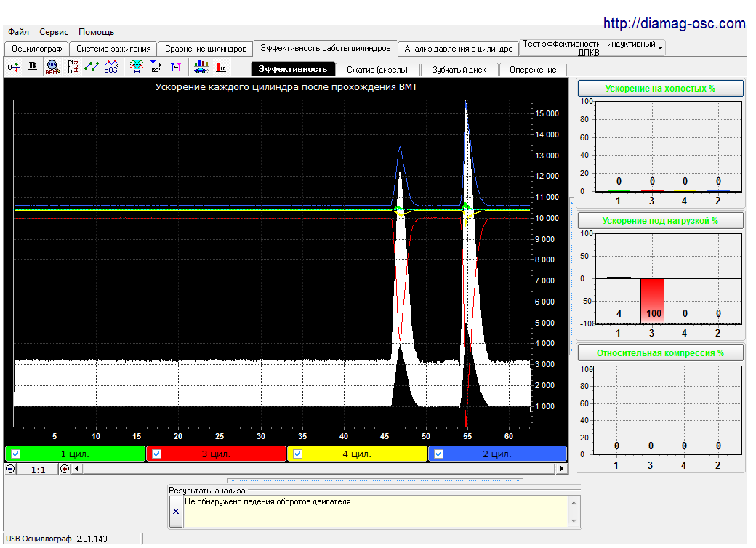The height and width of the screenshot is (548, 756).
Task: Zoom in with the plus magnifier button
Action: click(65, 469)
